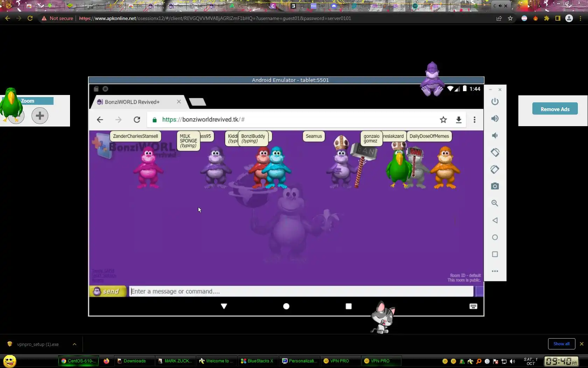The image size is (588, 368).
Task: Open the Android browser three-dot menu
Action: click(474, 120)
